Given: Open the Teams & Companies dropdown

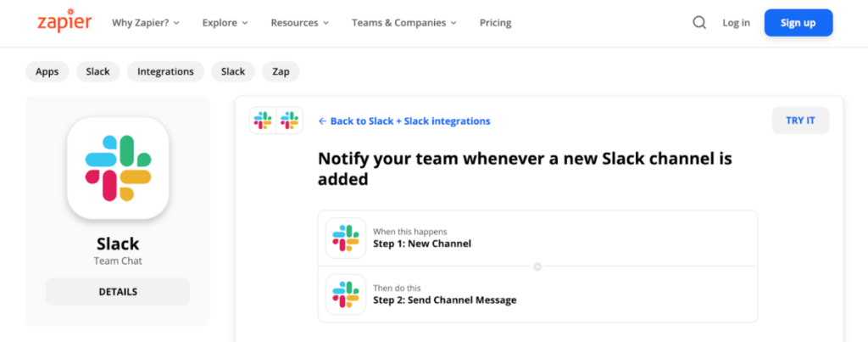Looking at the screenshot, I should point(404,23).
